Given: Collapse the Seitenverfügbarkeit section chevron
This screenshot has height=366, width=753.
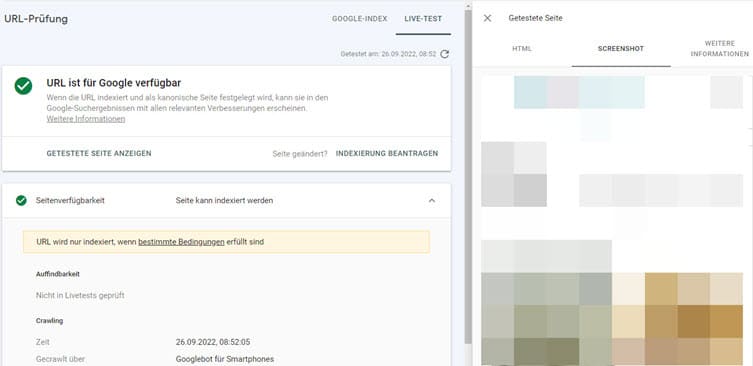Looking at the screenshot, I should pos(432,200).
